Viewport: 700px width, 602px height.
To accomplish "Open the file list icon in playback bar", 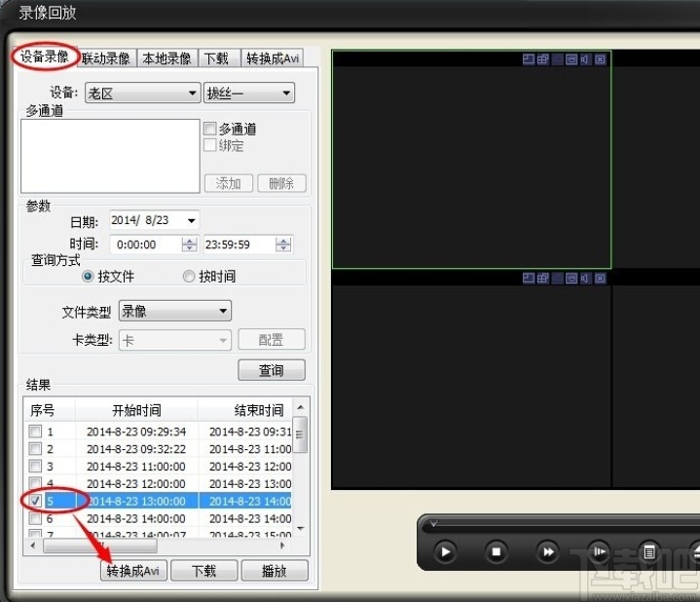I will [649, 552].
